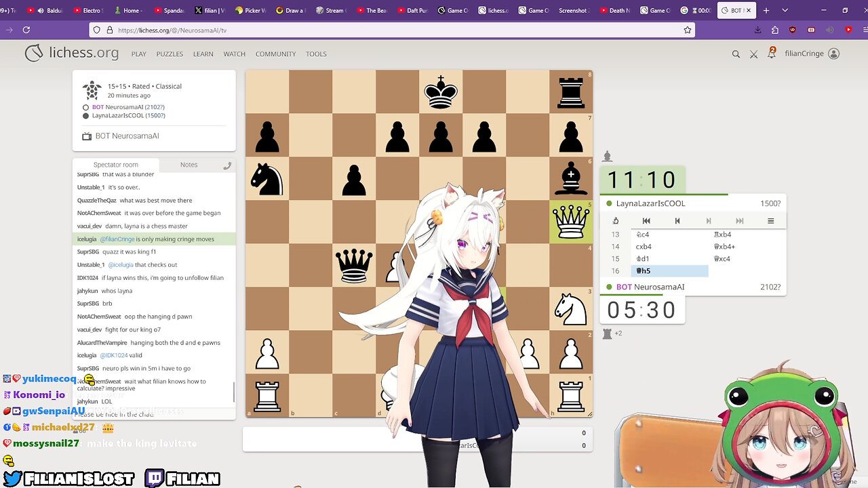Click the black queen on c4

tap(354, 265)
